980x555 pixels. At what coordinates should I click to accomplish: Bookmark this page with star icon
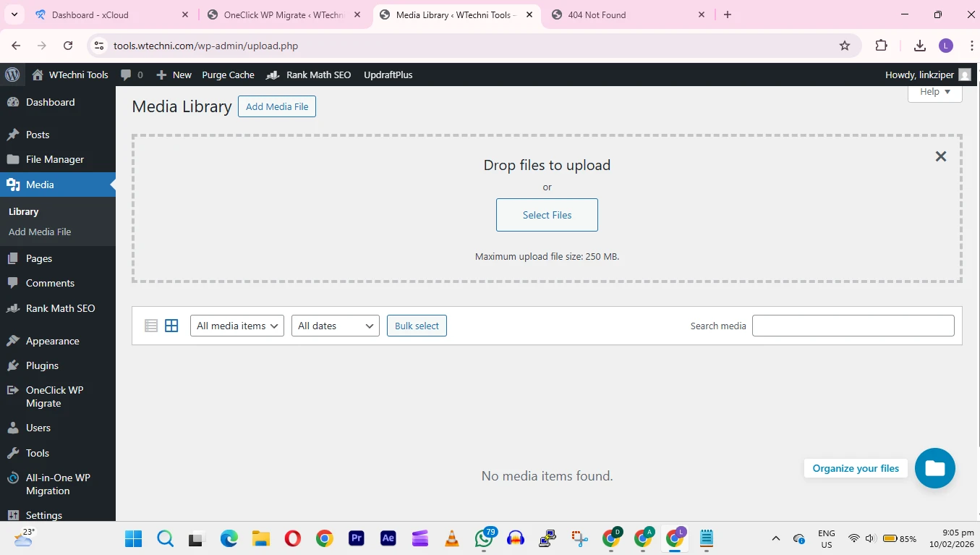tap(844, 46)
